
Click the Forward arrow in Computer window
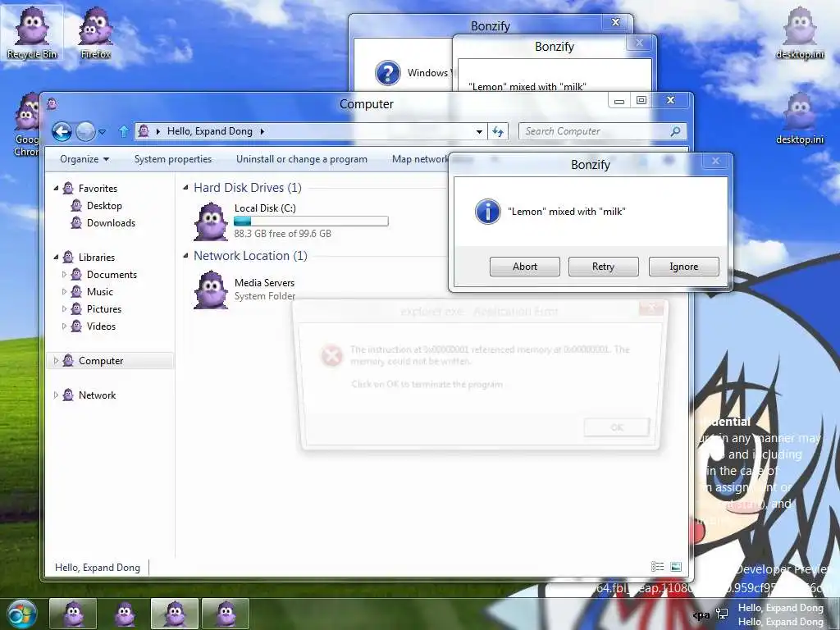pos(85,131)
